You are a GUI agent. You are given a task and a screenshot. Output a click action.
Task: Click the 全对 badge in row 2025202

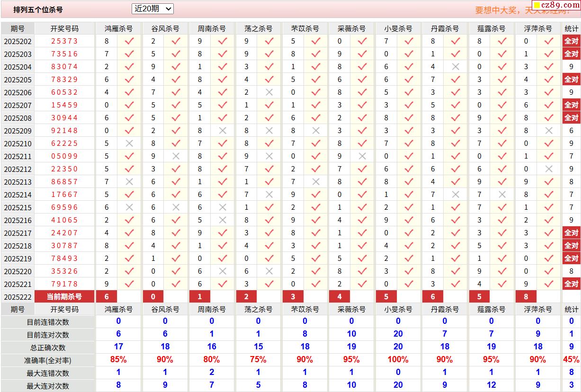point(572,41)
